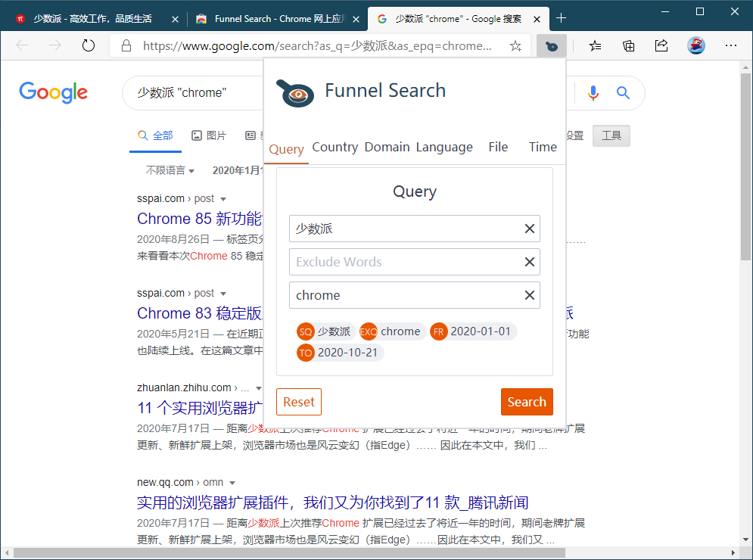The image size is (753, 560).
Task: Click the FR 2020-01-01 date chip
Action: pyautogui.click(x=473, y=331)
